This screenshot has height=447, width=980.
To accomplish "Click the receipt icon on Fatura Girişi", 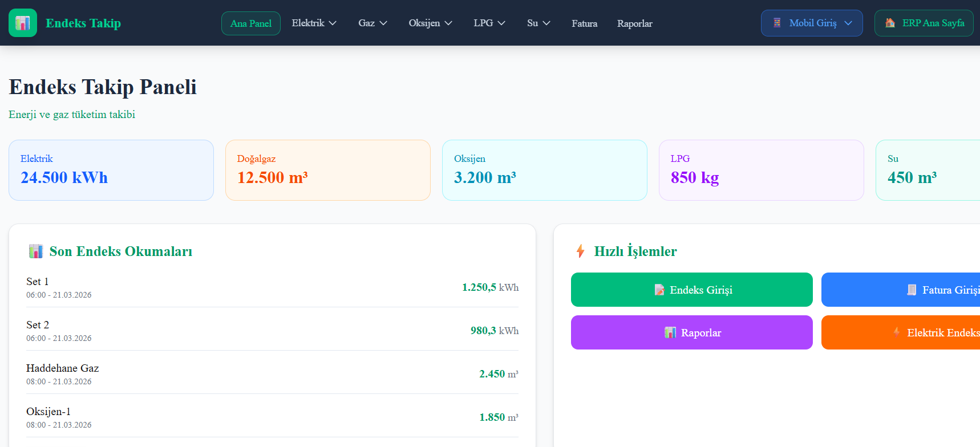I will click(912, 290).
